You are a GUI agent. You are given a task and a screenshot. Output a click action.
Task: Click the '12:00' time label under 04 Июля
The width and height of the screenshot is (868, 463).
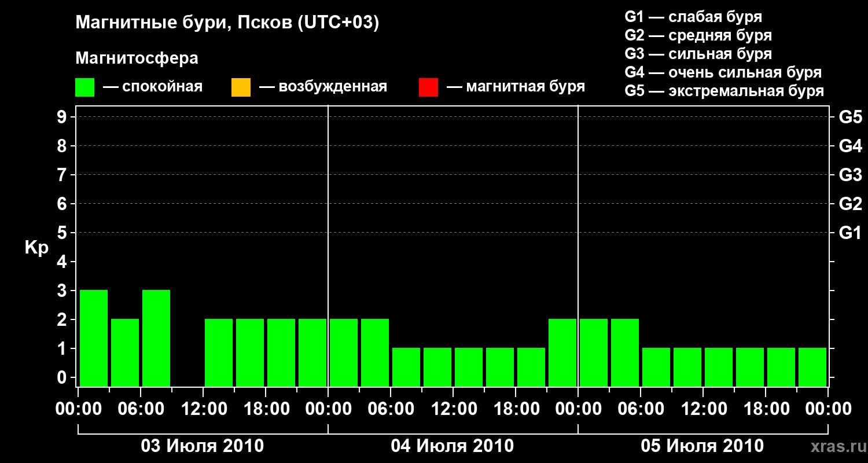coord(454,409)
